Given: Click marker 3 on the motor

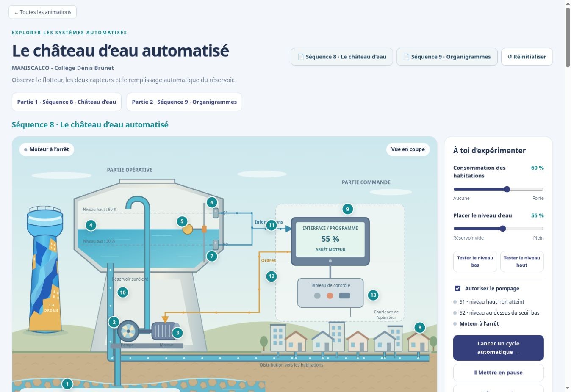Looking at the screenshot, I should 177,333.
